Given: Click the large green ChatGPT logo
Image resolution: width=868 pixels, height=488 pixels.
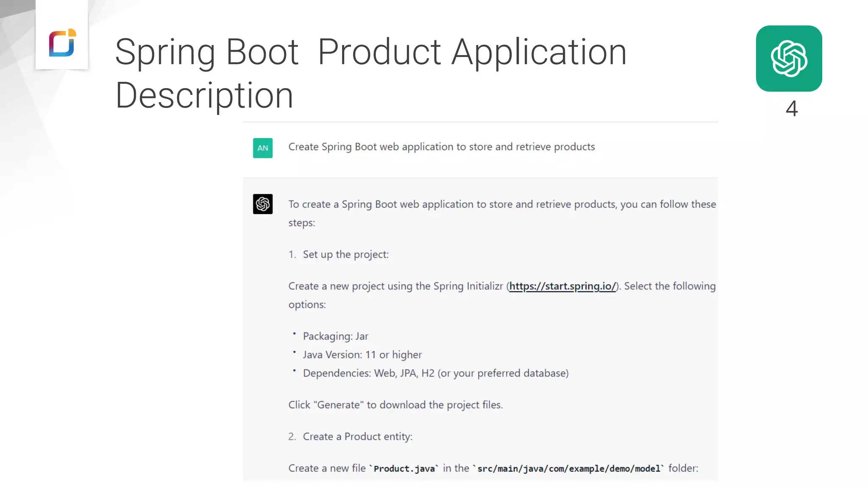Looking at the screenshot, I should pyautogui.click(x=789, y=58).
